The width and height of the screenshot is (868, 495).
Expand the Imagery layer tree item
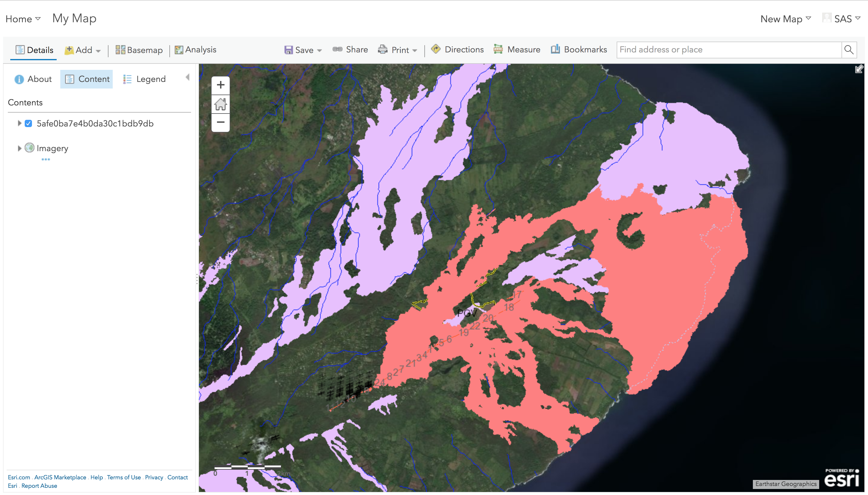click(19, 148)
